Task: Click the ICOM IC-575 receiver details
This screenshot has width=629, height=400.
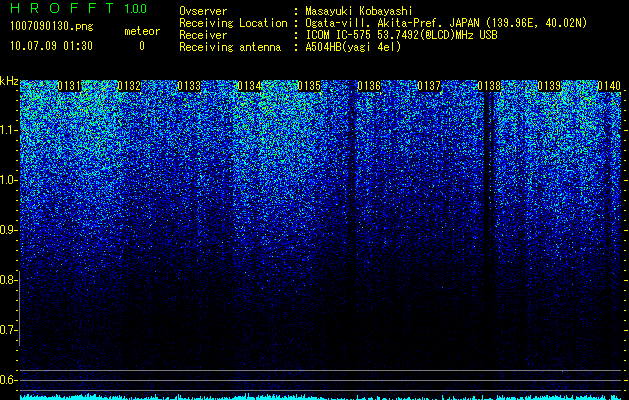Action: pyautogui.click(x=402, y=35)
